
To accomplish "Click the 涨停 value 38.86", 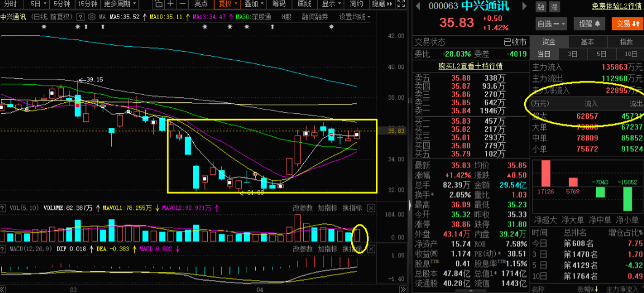I will [x=459, y=225].
